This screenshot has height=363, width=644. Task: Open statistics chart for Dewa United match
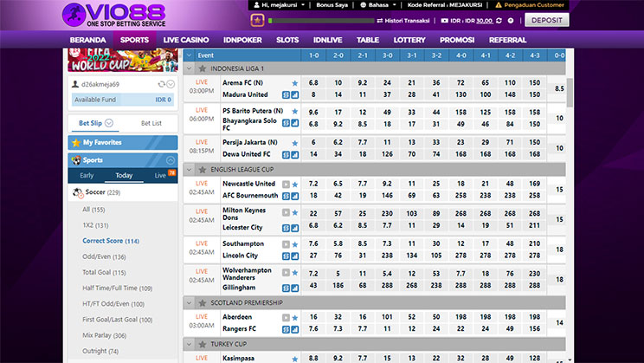[295, 155]
